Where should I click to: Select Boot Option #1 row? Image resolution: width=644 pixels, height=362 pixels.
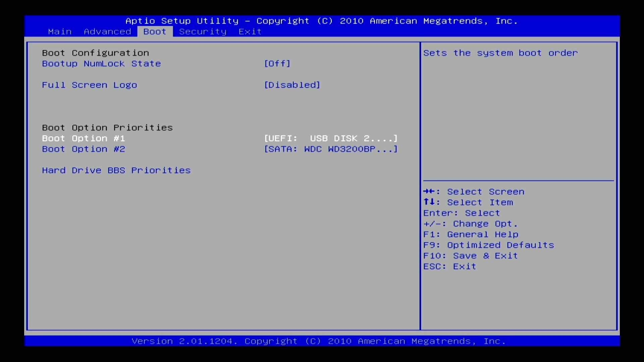[x=84, y=138]
